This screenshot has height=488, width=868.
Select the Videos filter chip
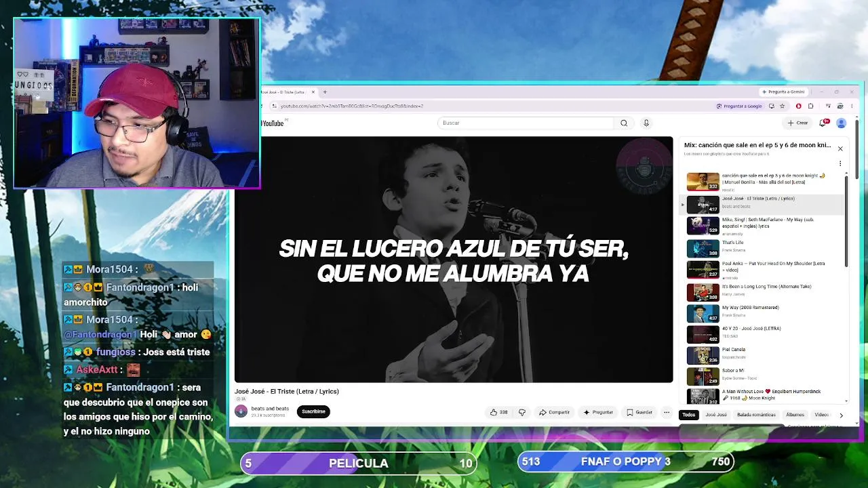821,415
